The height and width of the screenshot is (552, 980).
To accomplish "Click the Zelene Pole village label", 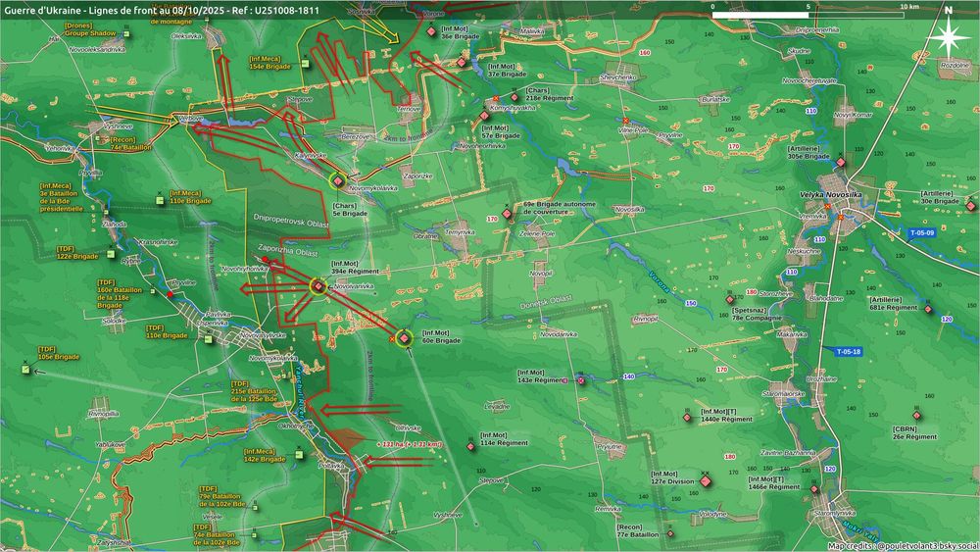I will pos(537,233).
